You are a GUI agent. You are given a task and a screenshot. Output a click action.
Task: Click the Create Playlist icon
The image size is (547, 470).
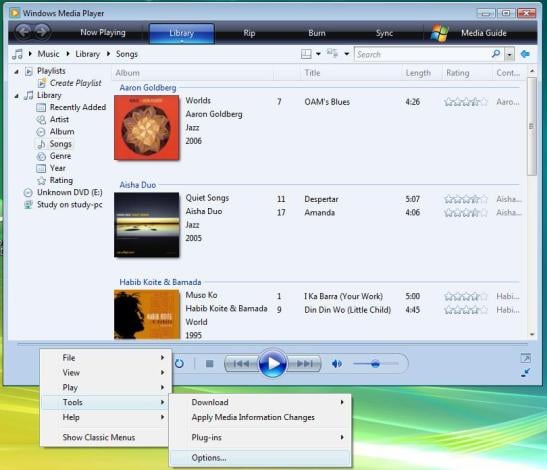tap(42, 83)
